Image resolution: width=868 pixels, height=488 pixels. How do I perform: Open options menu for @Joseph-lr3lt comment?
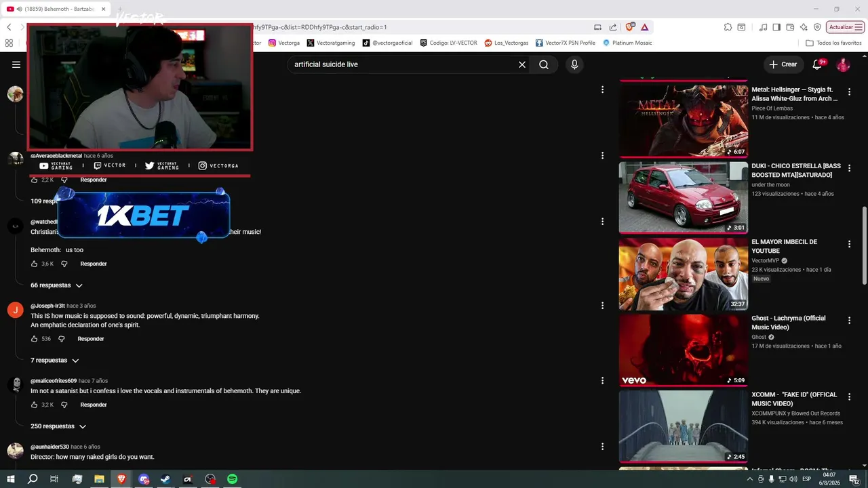click(602, 306)
